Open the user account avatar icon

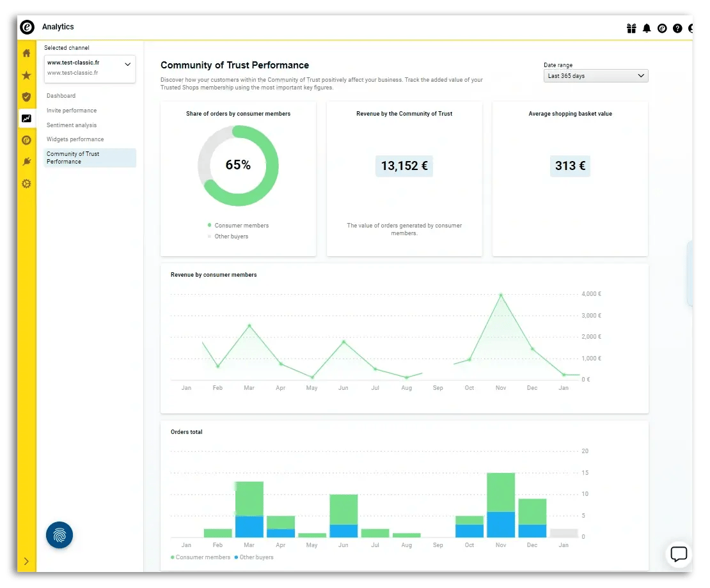(x=691, y=29)
